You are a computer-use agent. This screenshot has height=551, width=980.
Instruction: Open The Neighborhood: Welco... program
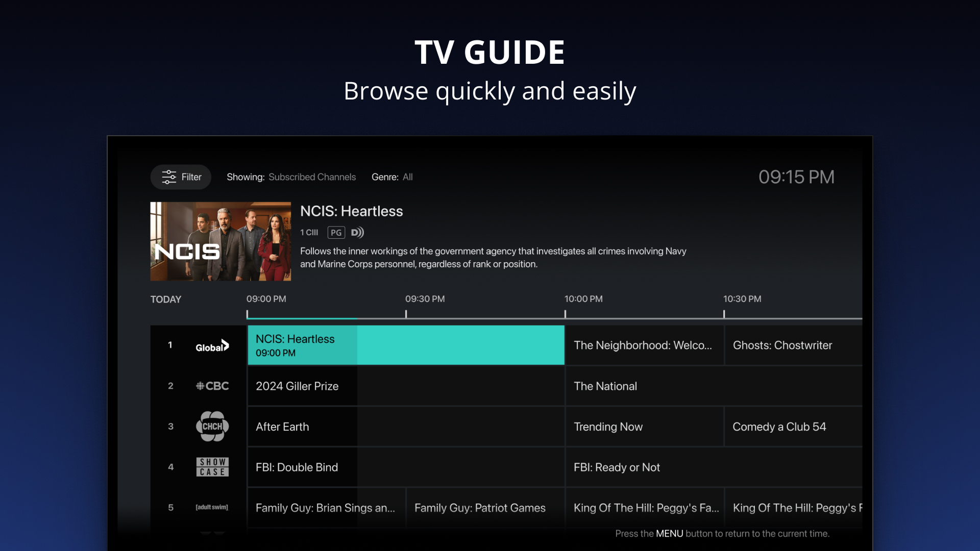pyautogui.click(x=645, y=345)
